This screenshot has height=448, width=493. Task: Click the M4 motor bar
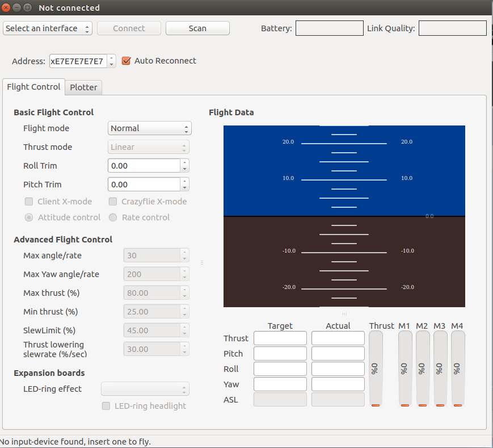tap(457, 369)
